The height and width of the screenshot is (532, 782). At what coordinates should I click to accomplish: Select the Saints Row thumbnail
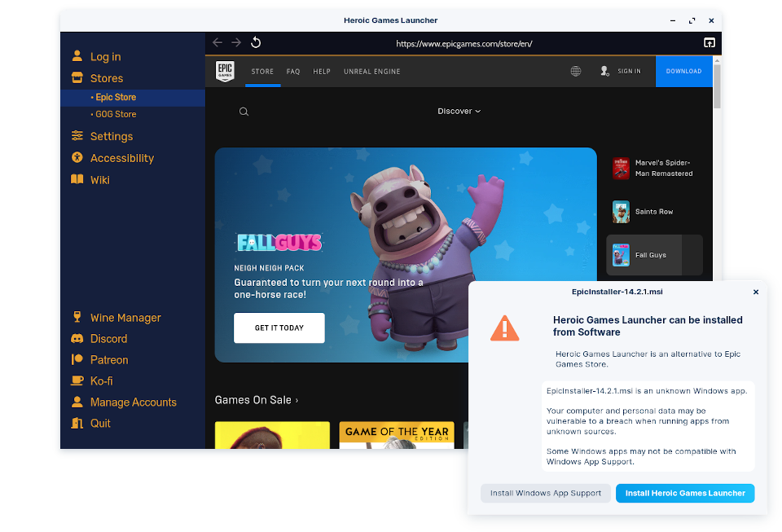coord(621,211)
